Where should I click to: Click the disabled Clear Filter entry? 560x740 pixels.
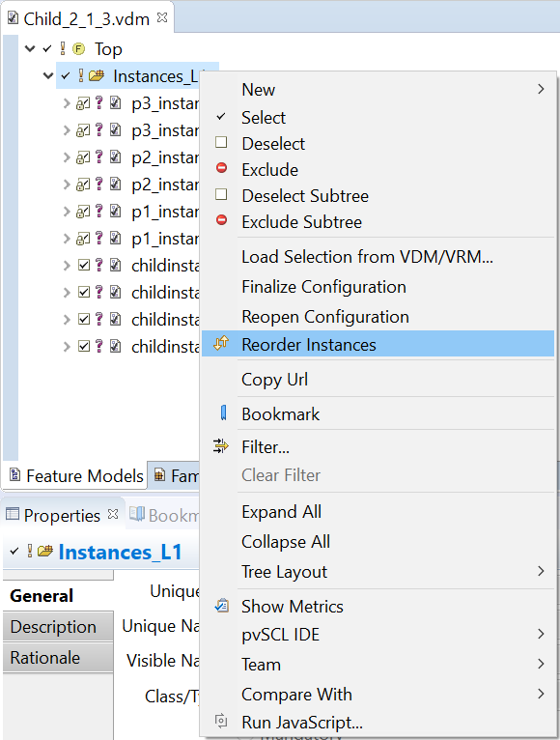(378, 474)
